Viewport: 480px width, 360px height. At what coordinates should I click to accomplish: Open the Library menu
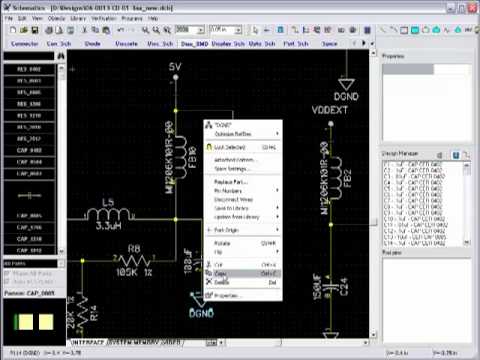point(78,18)
